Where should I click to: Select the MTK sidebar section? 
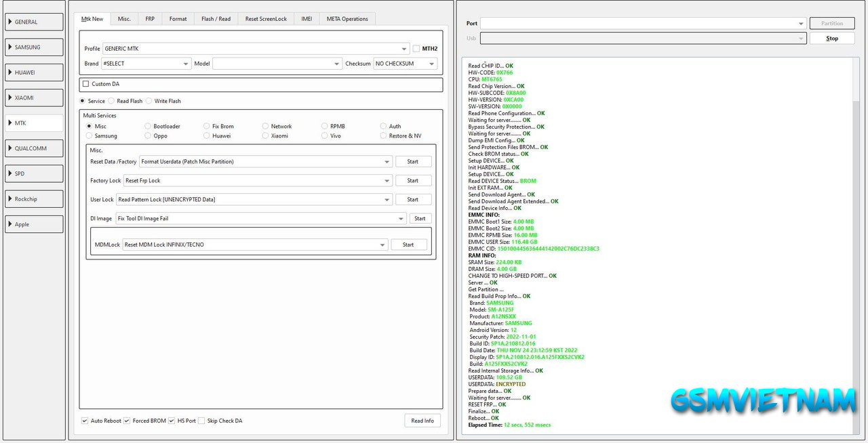[x=34, y=123]
